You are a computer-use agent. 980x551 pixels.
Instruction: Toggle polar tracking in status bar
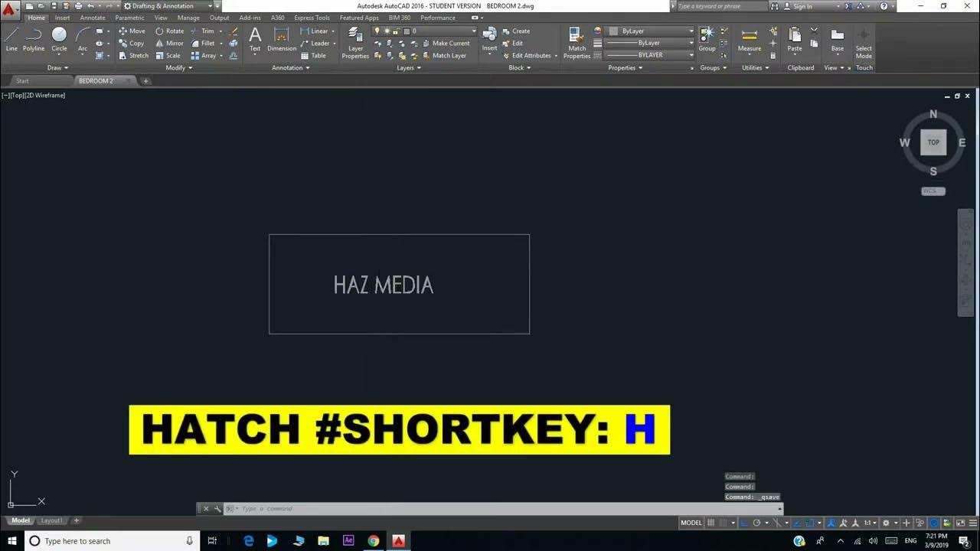[x=756, y=523]
